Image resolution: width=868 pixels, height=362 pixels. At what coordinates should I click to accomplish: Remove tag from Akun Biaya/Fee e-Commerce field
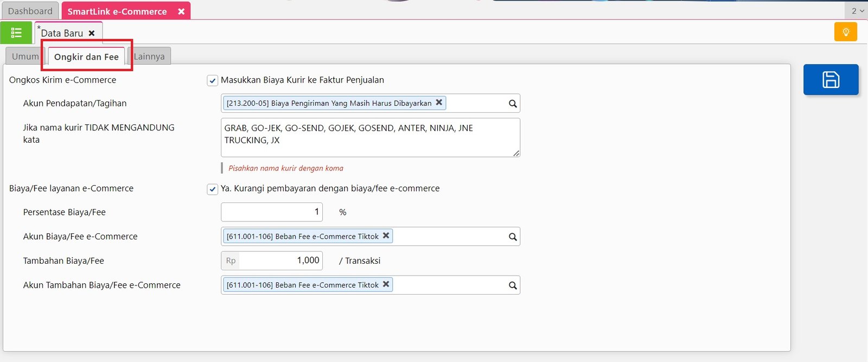point(386,236)
